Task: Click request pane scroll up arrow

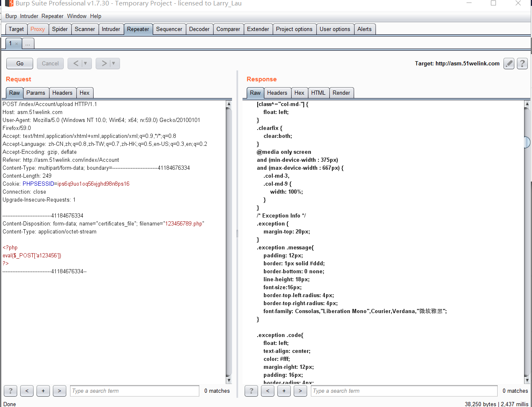Action: (229, 104)
